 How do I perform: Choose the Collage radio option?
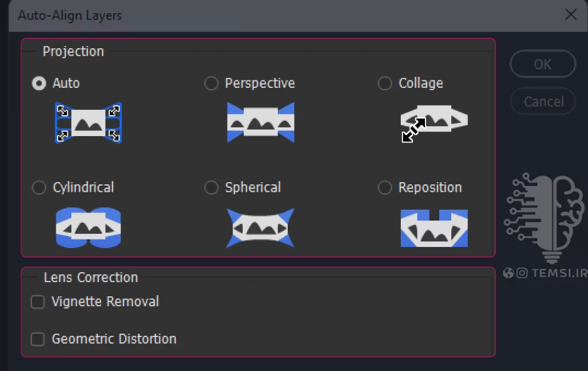385,83
